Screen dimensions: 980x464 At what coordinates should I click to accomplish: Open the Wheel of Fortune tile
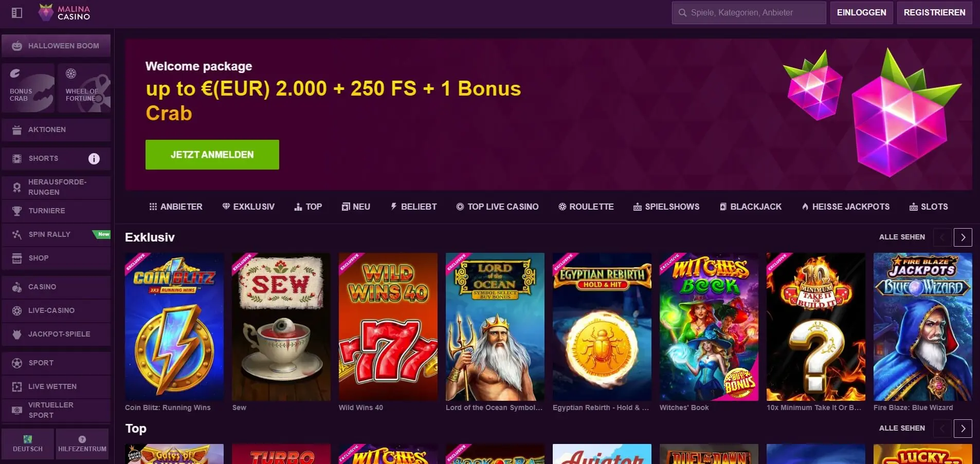84,88
